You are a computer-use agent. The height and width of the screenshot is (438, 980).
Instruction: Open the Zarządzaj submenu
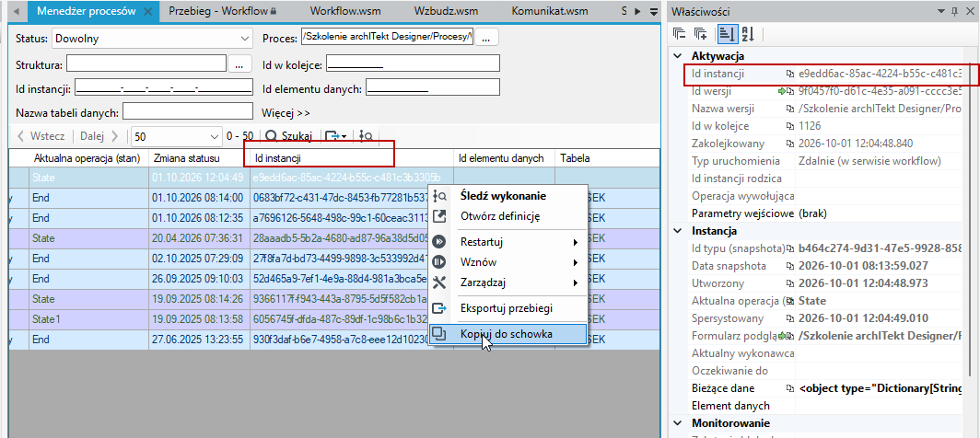[507, 283]
